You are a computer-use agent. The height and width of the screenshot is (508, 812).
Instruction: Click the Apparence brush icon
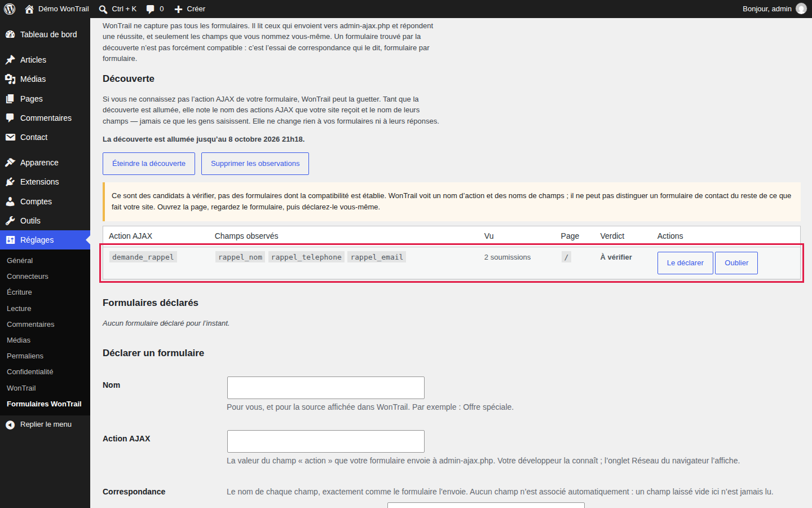tap(10, 163)
